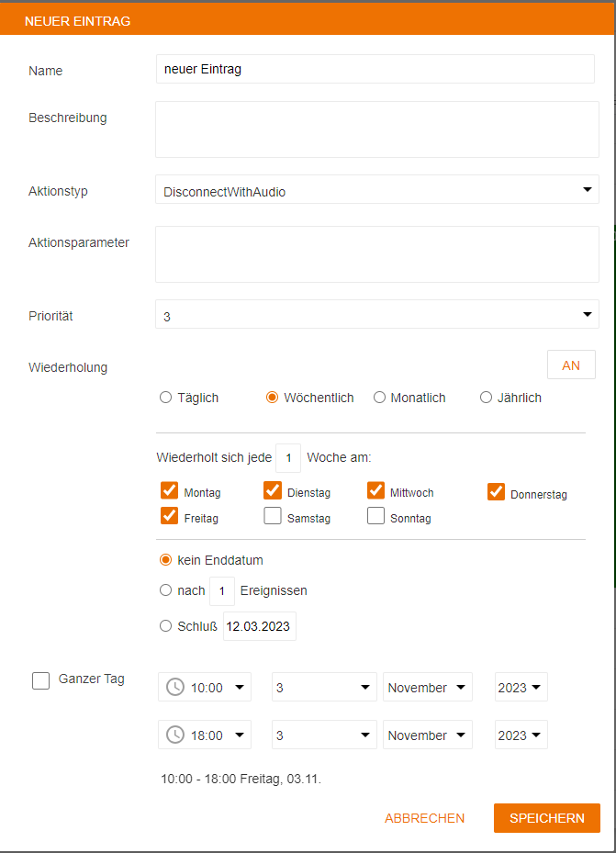Select the Jährlich radio button
Screen dimensions: 616x853
486,398
